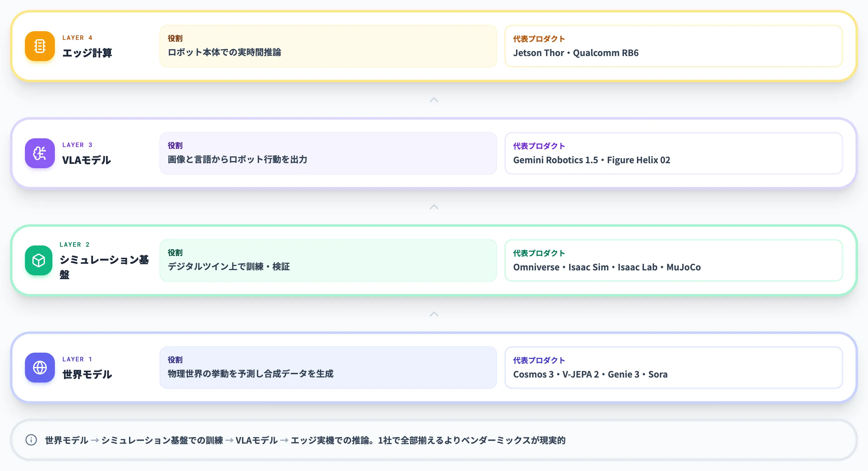
Task: Click 'Gemini Robotics 1.5・Figure Helix 02' text
Action: coord(592,160)
